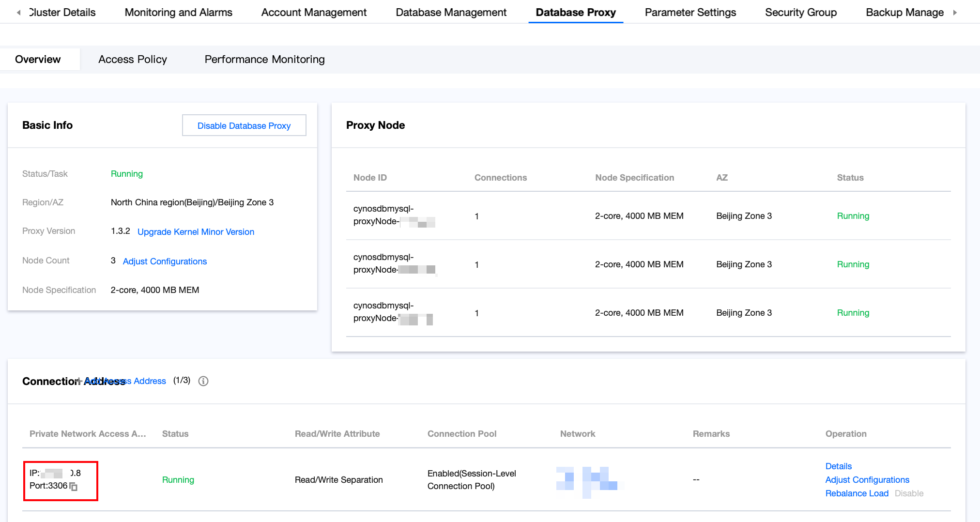
Task: Copy the IP and port address
Action: (74, 486)
